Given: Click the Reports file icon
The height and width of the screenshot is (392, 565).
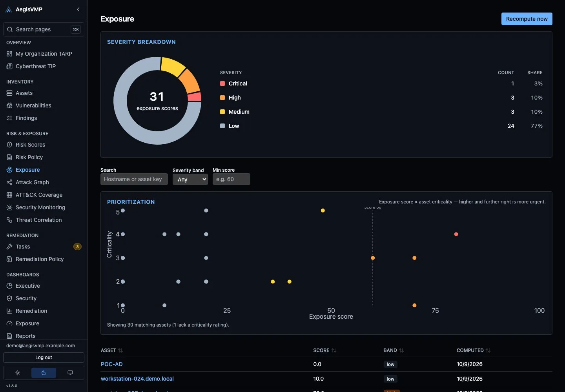Looking at the screenshot, I should pyautogui.click(x=9, y=336).
